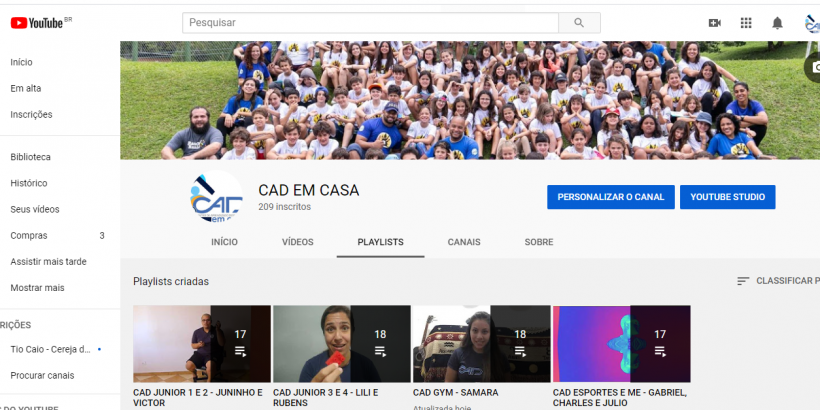Click the YOUTUBE STUDIO button
820x410 pixels.
pyautogui.click(x=727, y=197)
